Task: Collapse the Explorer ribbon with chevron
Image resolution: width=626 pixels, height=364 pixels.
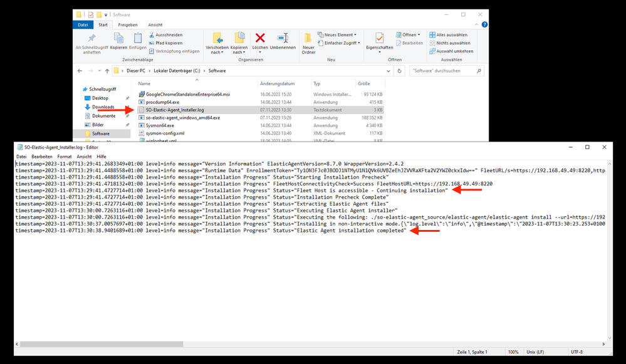Action: click(x=476, y=24)
